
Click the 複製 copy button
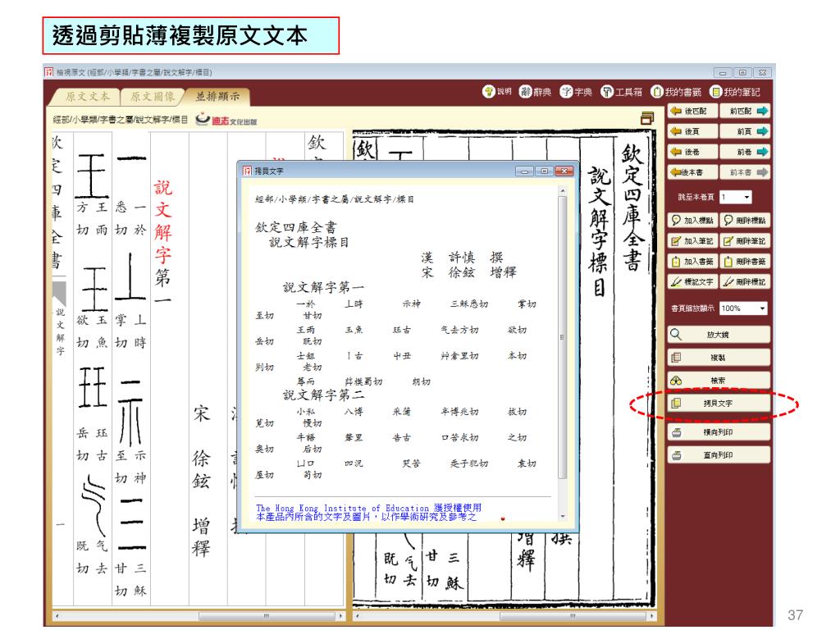[x=719, y=358]
